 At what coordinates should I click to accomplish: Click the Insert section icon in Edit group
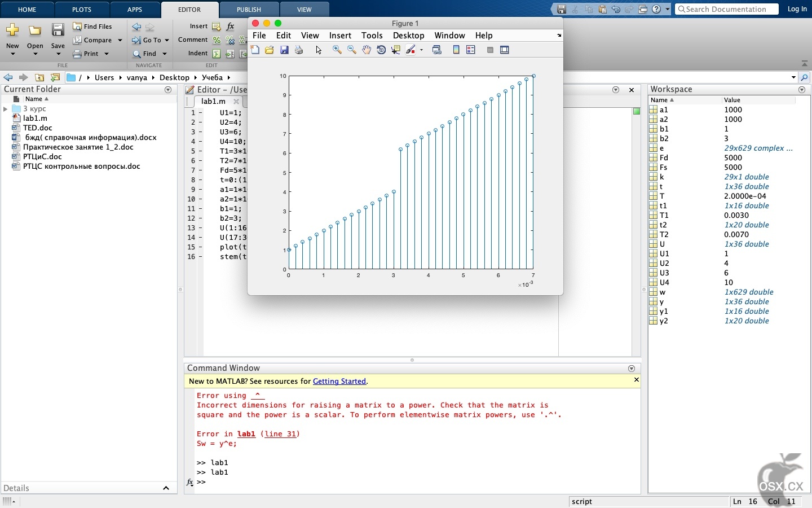pyautogui.click(x=217, y=27)
